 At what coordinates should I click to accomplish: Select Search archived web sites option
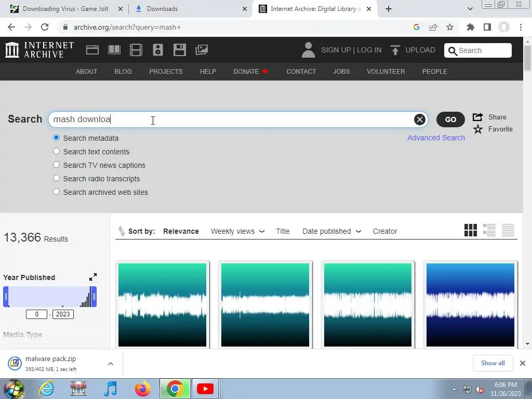point(56,192)
